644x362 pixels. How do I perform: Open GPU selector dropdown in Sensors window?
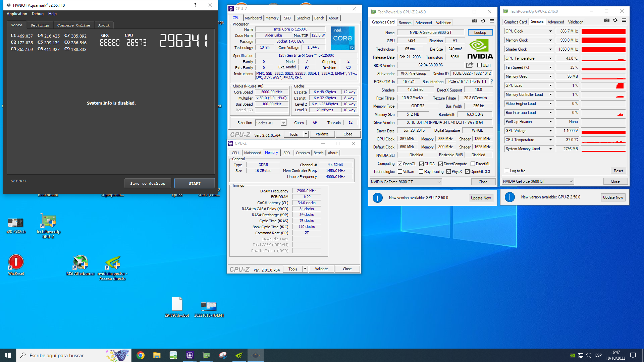coord(538,181)
